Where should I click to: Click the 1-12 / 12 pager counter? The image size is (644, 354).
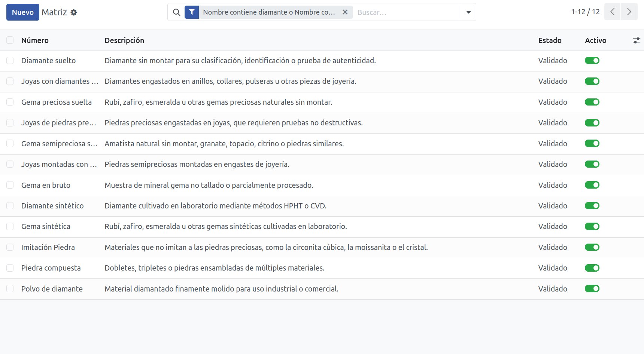pos(585,12)
